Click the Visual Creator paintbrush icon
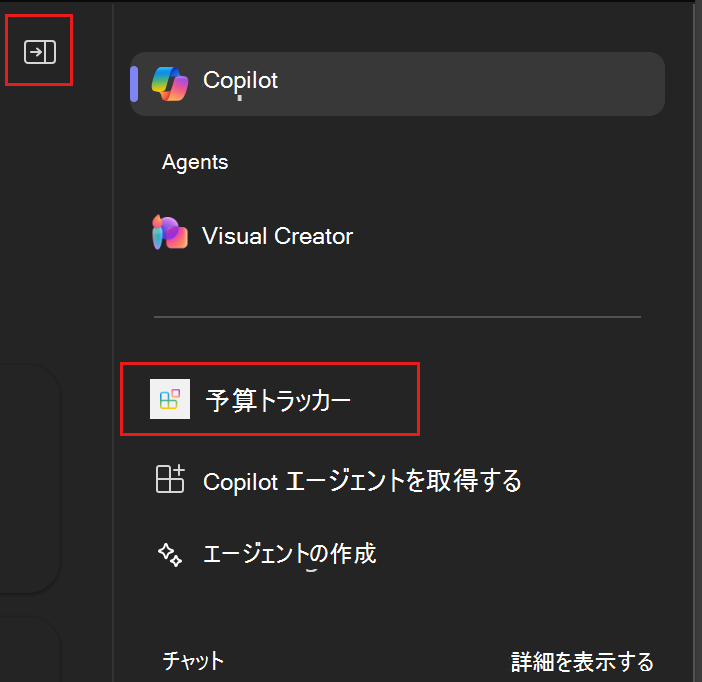Image resolution: width=702 pixels, height=682 pixels. pyautogui.click(x=170, y=233)
